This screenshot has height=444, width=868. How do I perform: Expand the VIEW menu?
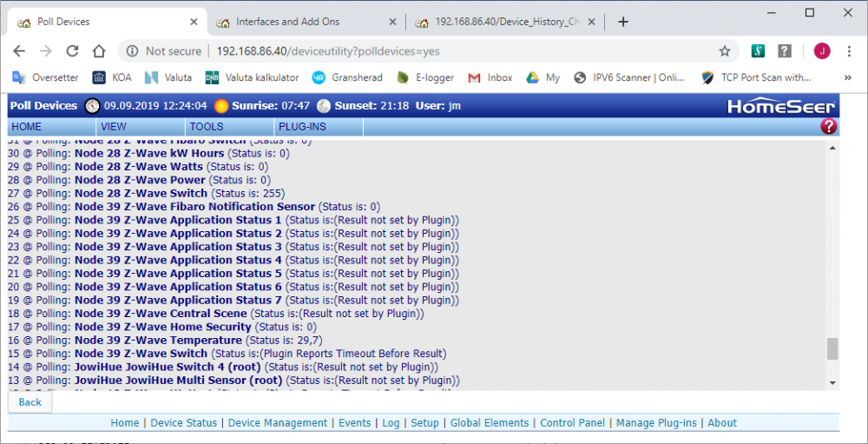114,127
